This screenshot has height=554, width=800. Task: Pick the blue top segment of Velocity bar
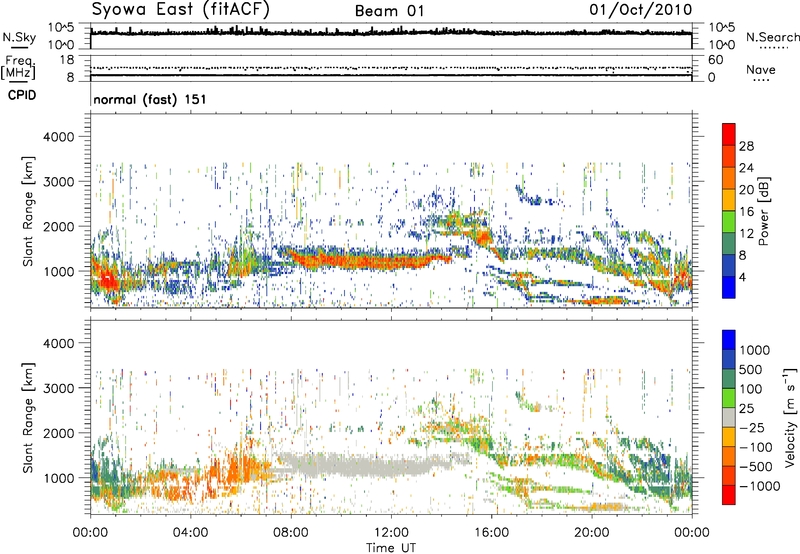pos(729,340)
